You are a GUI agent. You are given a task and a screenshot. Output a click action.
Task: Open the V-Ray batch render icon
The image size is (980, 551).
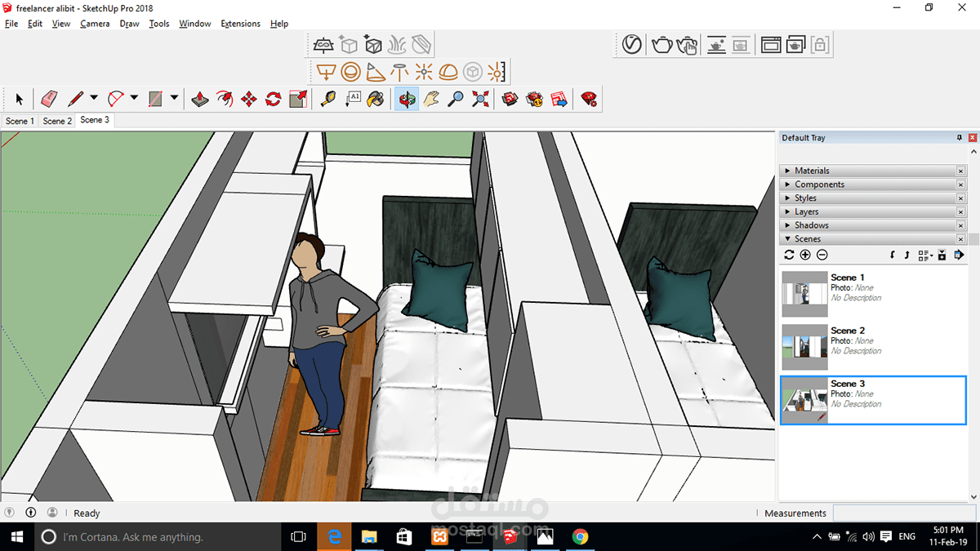pos(795,44)
